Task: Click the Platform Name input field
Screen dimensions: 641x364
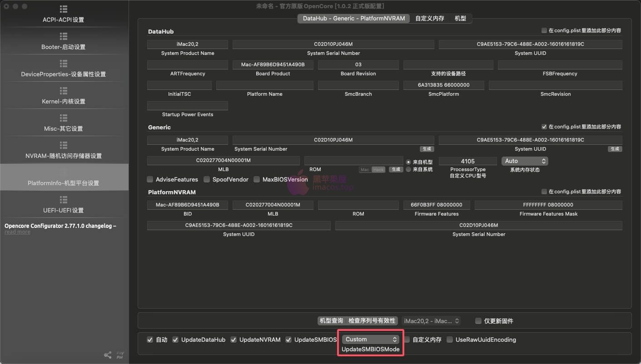Action: point(265,85)
